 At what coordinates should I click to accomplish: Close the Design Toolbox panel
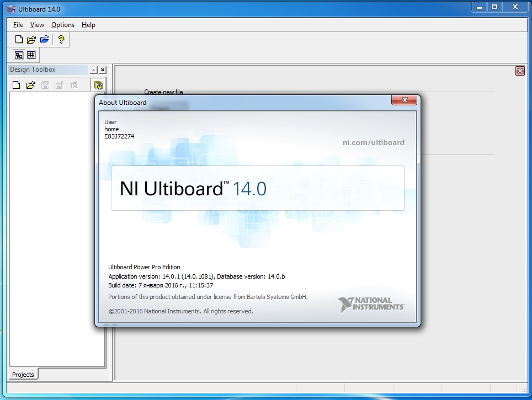pyautogui.click(x=103, y=70)
